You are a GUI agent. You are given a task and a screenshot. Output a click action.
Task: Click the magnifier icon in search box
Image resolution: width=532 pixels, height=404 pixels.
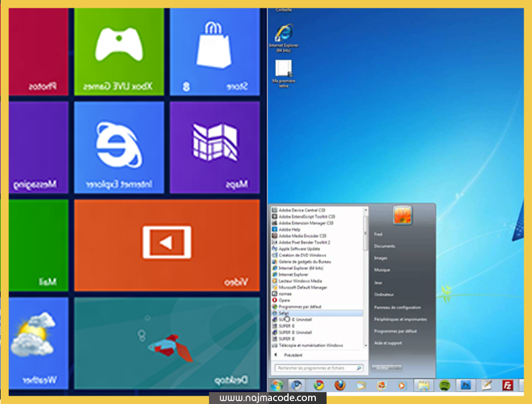359,368
